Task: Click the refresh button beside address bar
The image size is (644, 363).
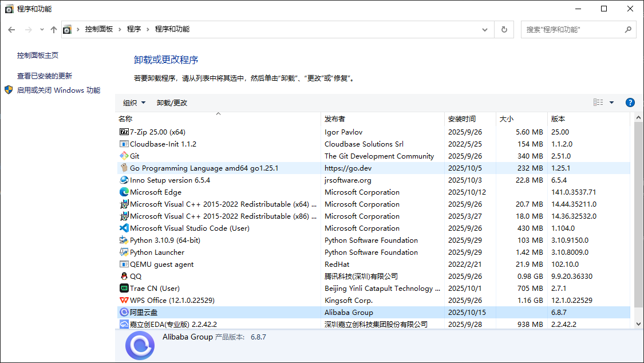Action: tap(504, 29)
